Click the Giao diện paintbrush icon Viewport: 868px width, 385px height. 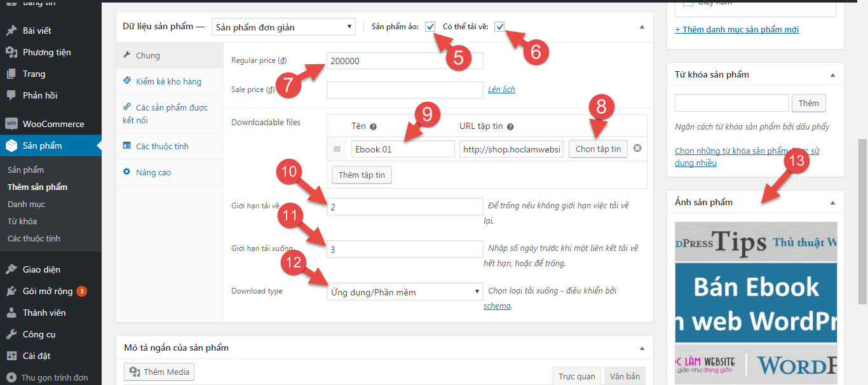[11, 269]
